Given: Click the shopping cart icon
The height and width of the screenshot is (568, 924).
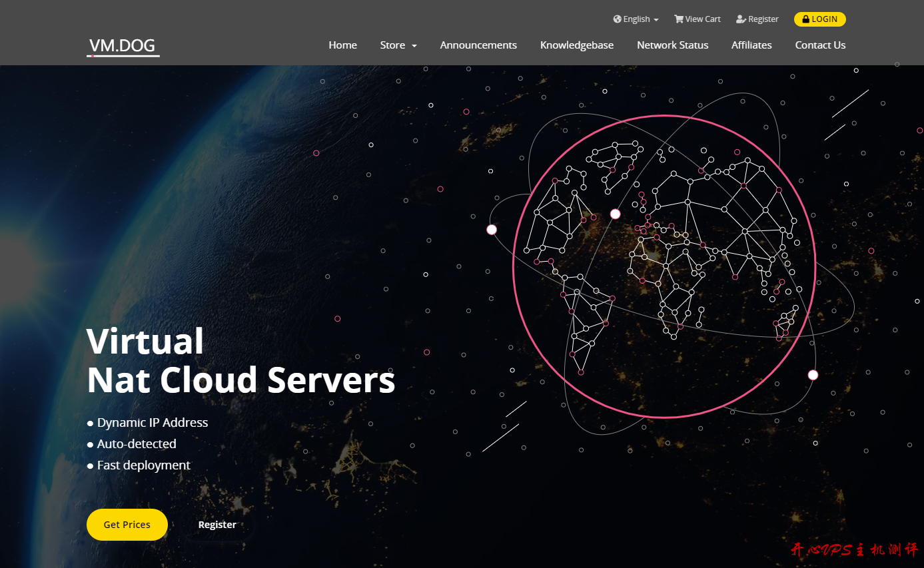Looking at the screenshot, I should (678, 19).
